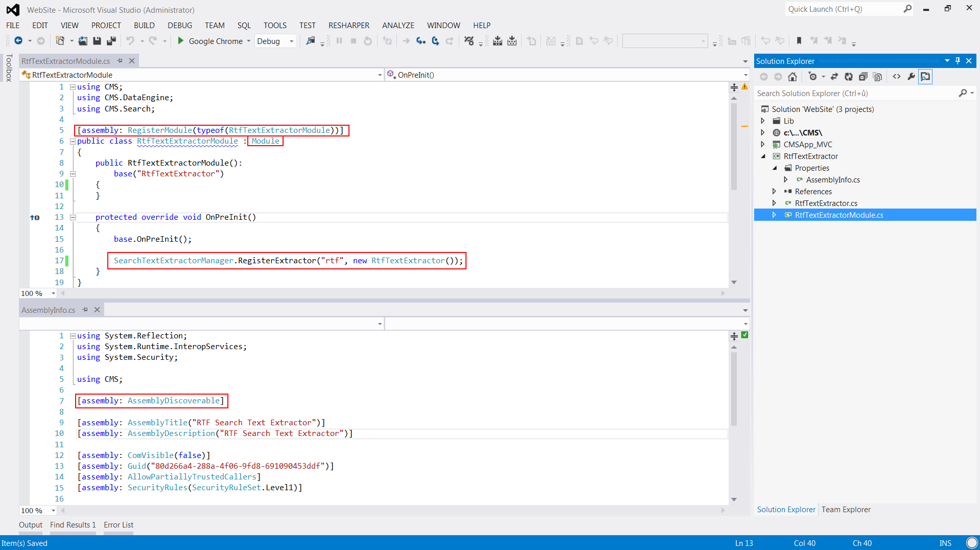Open the Error List tab
This screenshot has width=980, height=550.
point(119,525)
